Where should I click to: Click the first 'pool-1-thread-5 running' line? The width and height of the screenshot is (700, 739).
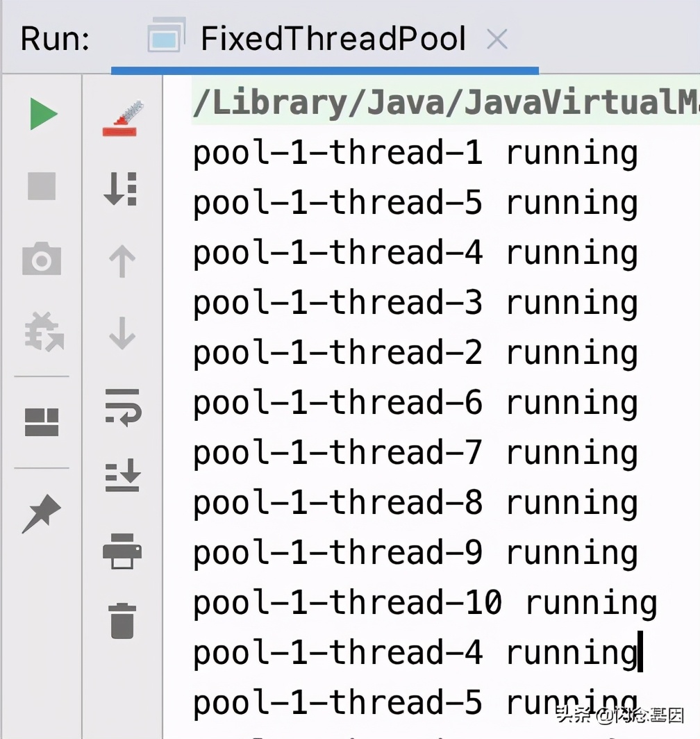tap(416, 204)
